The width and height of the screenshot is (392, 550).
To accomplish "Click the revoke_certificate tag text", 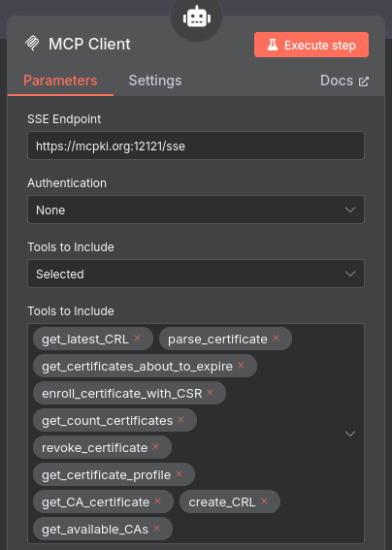I will [x=95, y=448].
